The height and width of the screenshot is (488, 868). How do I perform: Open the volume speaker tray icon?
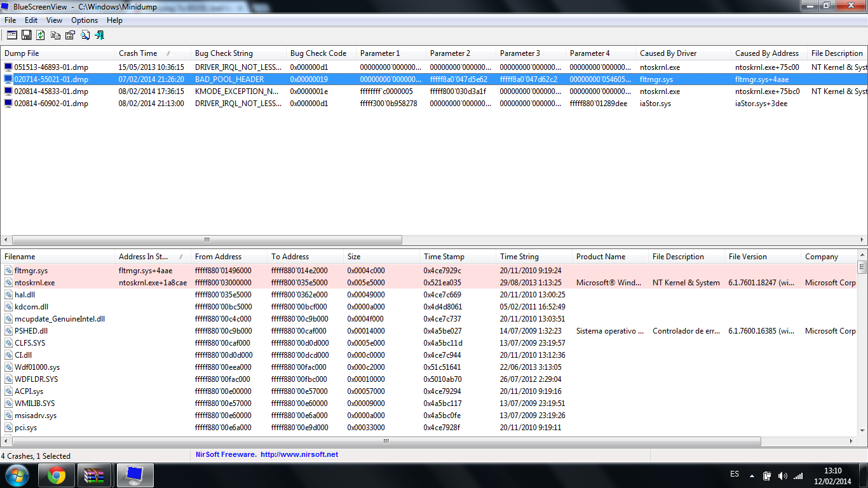[x=782, y=475]
